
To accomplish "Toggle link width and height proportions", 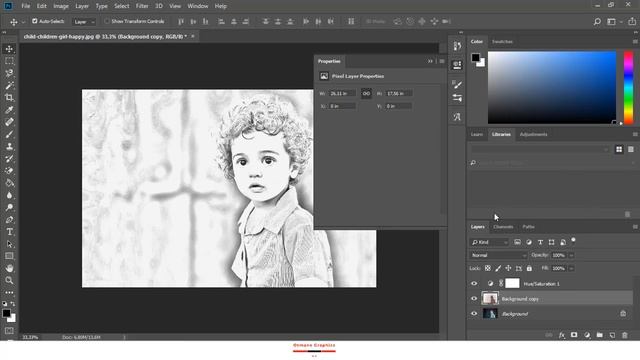I will [366, 93].
